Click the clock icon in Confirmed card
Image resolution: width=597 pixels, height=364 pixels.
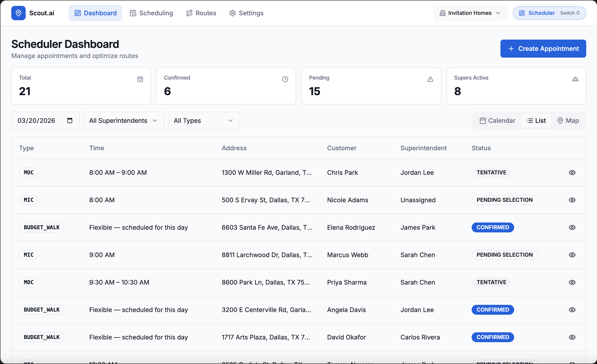tap(285, 79)
